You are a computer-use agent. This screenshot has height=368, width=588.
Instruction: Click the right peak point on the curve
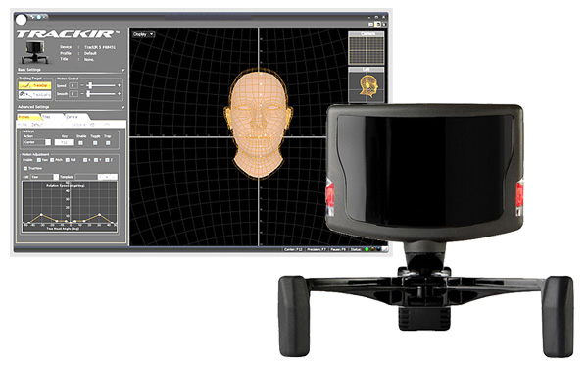[x=99, y=214]
